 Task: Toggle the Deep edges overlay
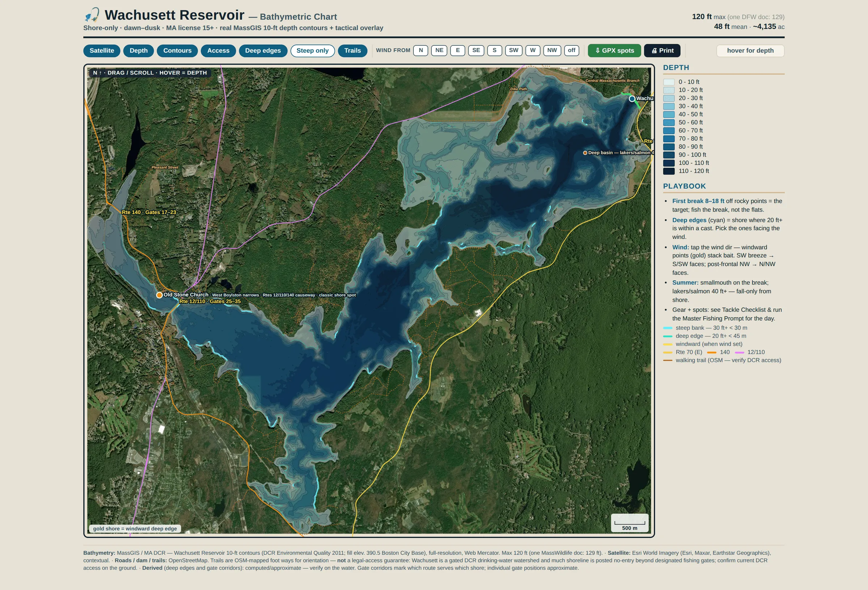tap(263, 51)
